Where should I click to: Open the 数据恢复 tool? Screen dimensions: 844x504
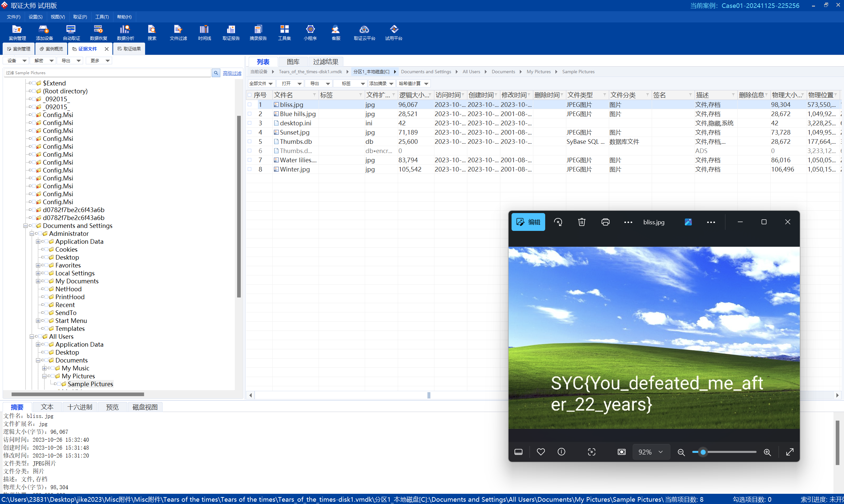pyautogui.click(x=99, y=33)
